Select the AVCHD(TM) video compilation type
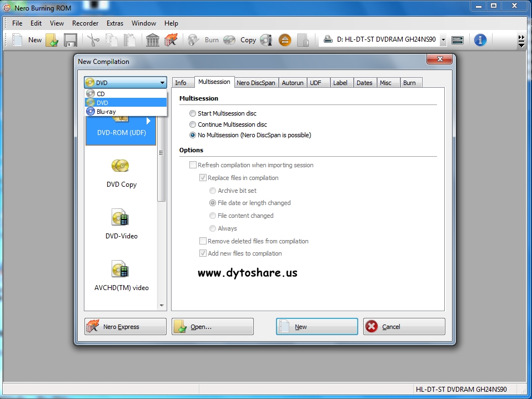The height and width of the screenshot is (399, 532). pos(121,276)
